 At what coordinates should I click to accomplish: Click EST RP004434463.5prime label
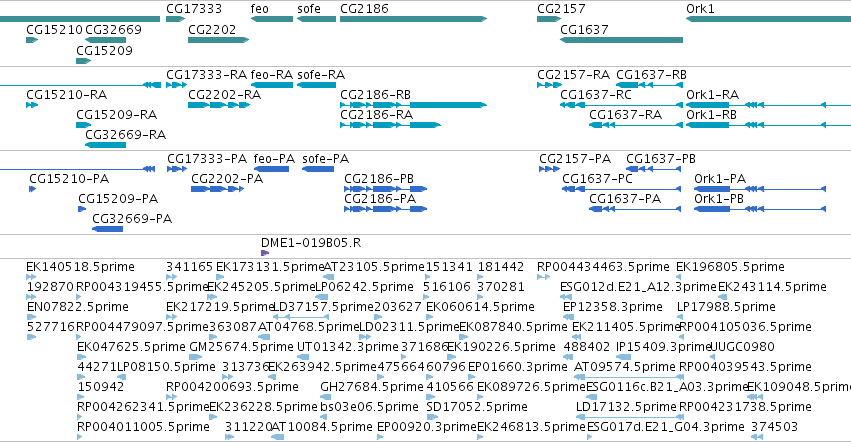[603, 267]
